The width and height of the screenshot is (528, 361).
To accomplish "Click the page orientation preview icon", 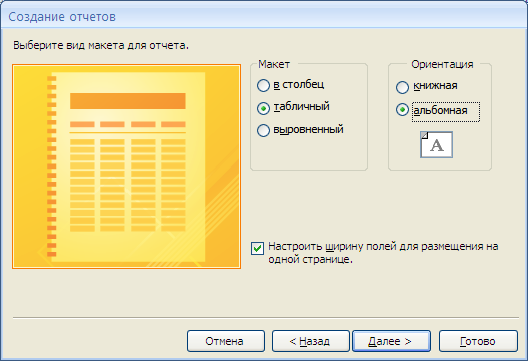I will click(436, 144).
